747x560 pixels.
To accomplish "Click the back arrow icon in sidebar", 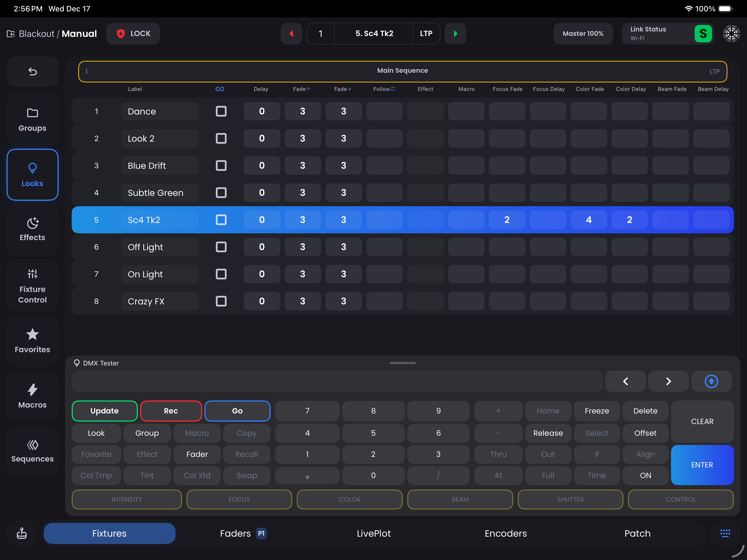I will (x=32, y=72).
